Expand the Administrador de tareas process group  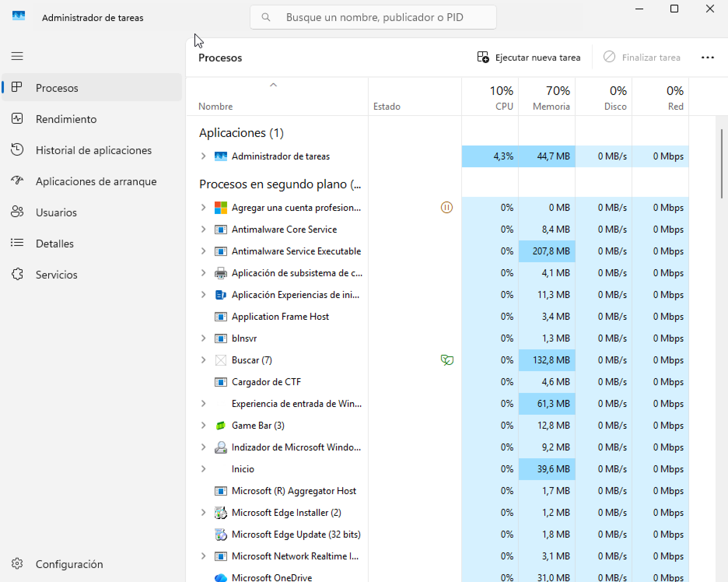tap(203, 156)
